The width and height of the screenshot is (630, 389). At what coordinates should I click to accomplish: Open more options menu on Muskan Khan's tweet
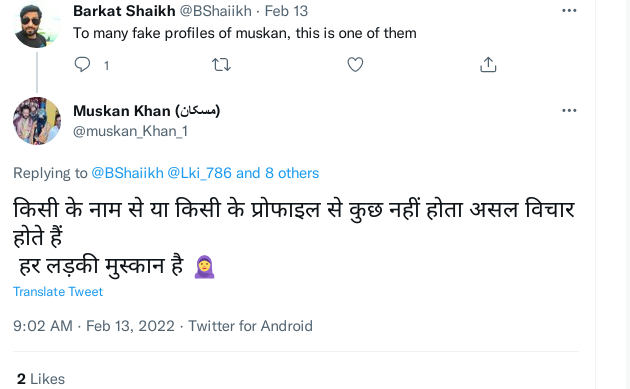point(569,111)
